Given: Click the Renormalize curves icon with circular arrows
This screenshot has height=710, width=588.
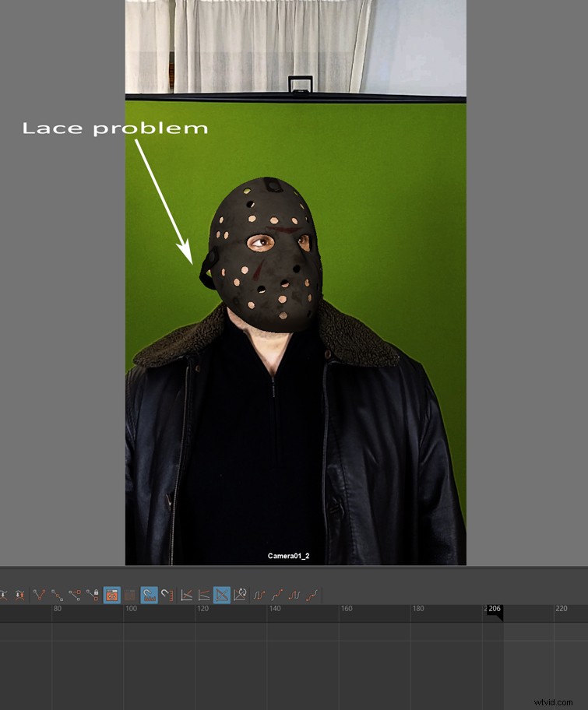Looking at the screenshot, I should pyautogui.click(x=240, y=595).
